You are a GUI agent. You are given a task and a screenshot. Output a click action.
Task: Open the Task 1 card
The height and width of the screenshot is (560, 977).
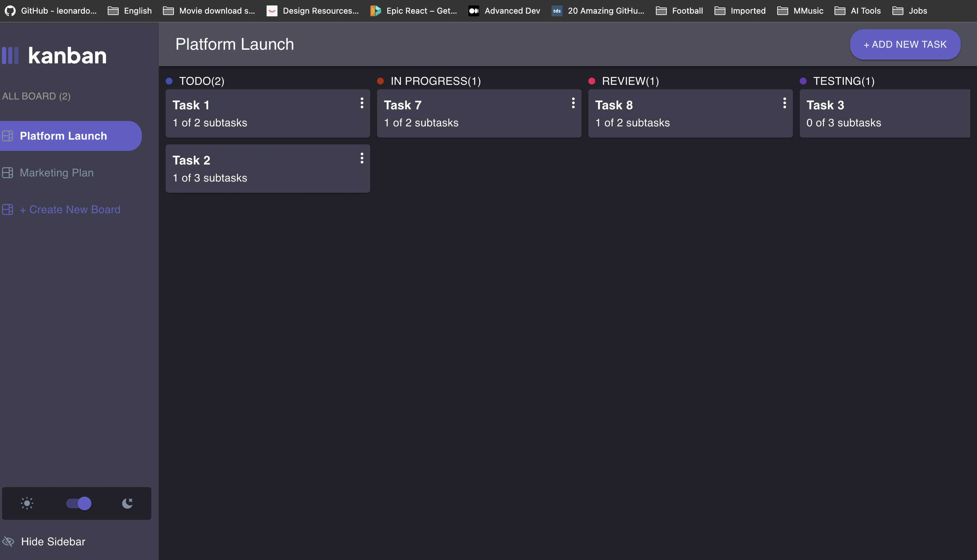point(268,113)
